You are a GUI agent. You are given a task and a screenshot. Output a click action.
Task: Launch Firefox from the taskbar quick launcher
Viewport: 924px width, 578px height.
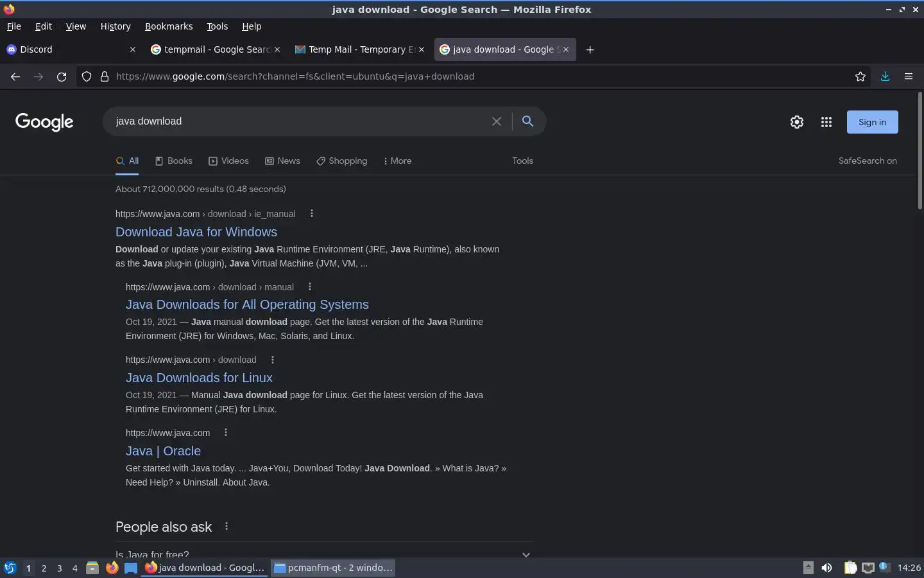click(112, 568)
